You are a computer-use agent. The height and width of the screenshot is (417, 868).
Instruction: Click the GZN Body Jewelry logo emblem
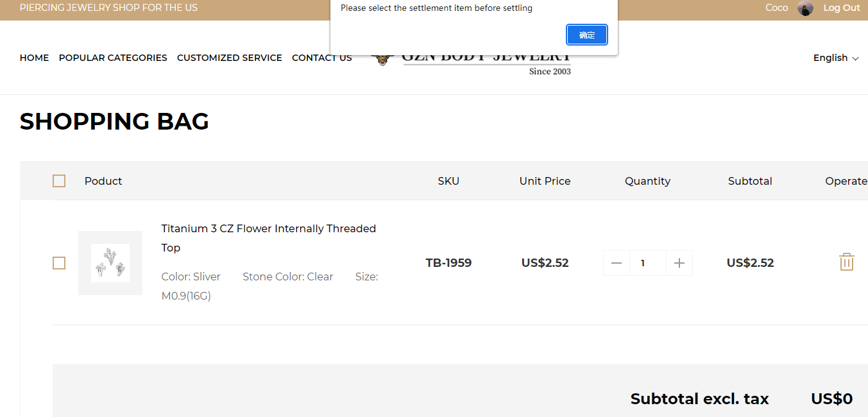coord(382,60)
